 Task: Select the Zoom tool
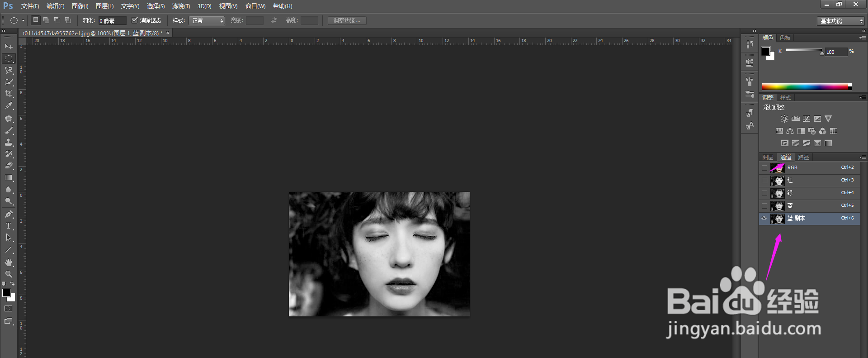[9, 274]
